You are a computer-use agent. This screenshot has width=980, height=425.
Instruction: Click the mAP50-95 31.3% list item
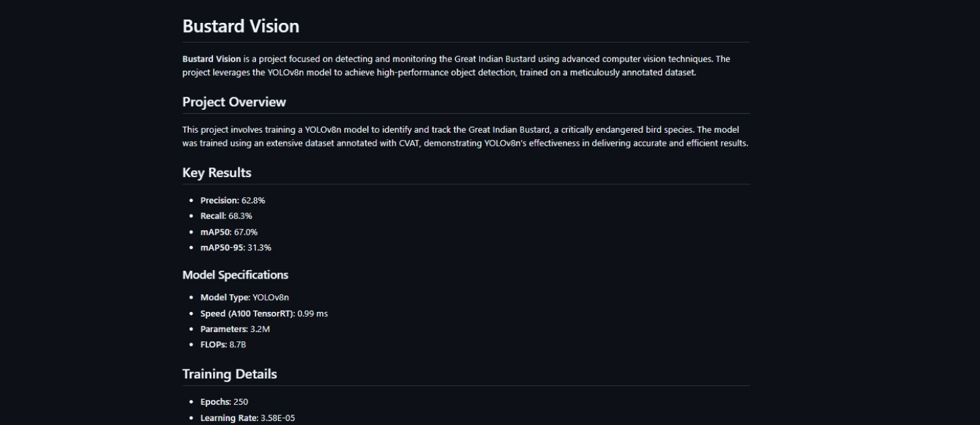point(235,247)
